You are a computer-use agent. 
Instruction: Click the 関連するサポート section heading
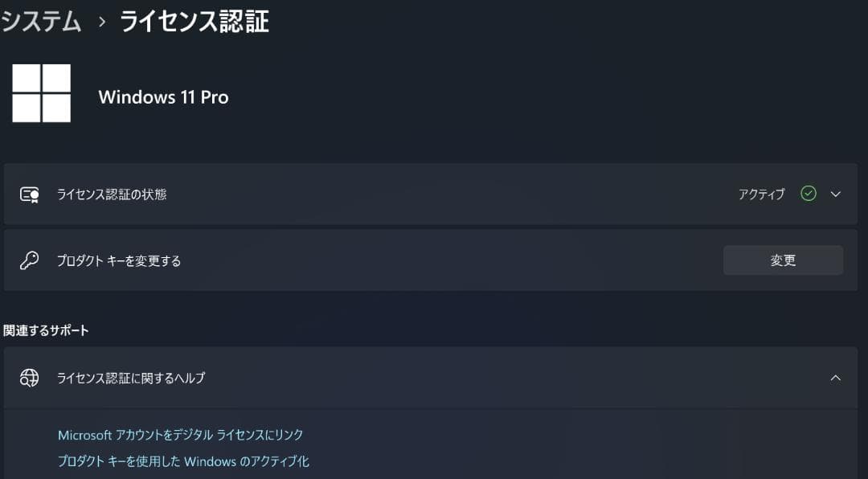click(44, 330)
